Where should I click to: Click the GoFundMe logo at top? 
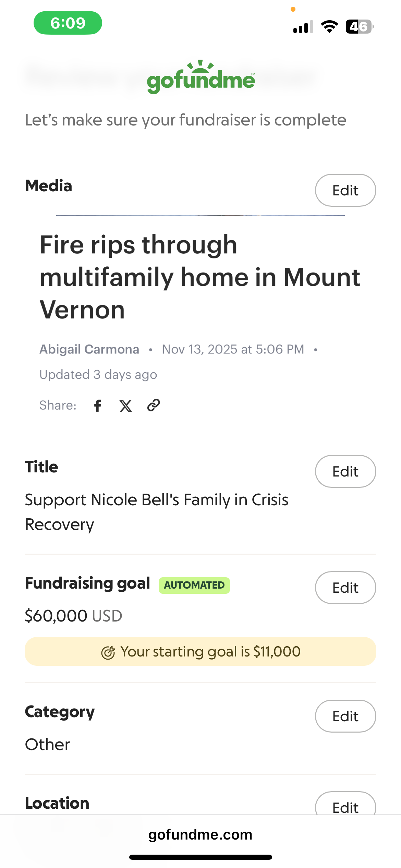coord(201,77)
